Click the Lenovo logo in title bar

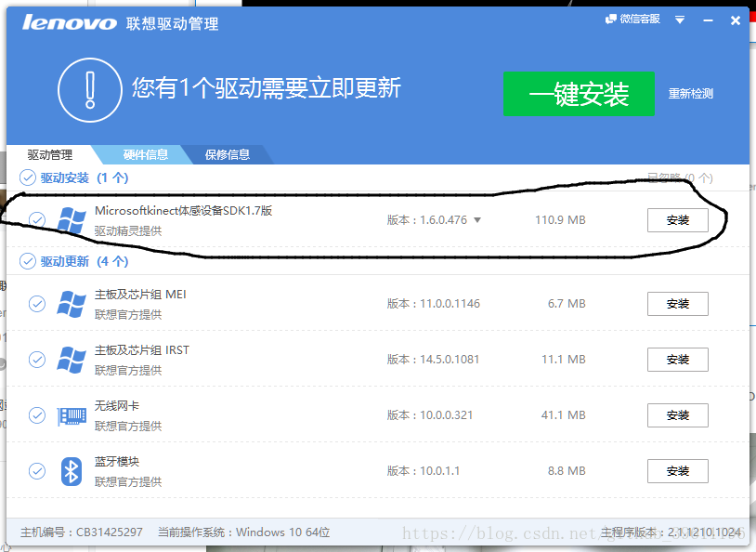point(70,22)
